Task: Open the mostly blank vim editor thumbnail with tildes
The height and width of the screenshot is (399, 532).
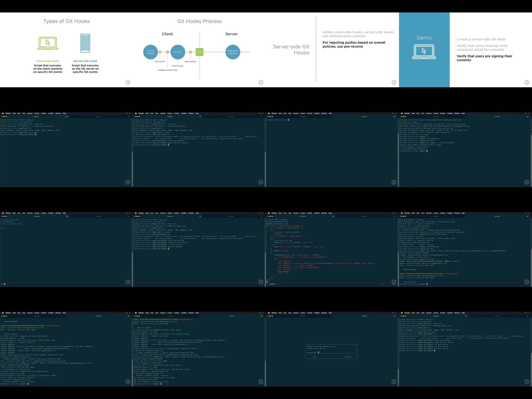Action: tap(66, 249)
